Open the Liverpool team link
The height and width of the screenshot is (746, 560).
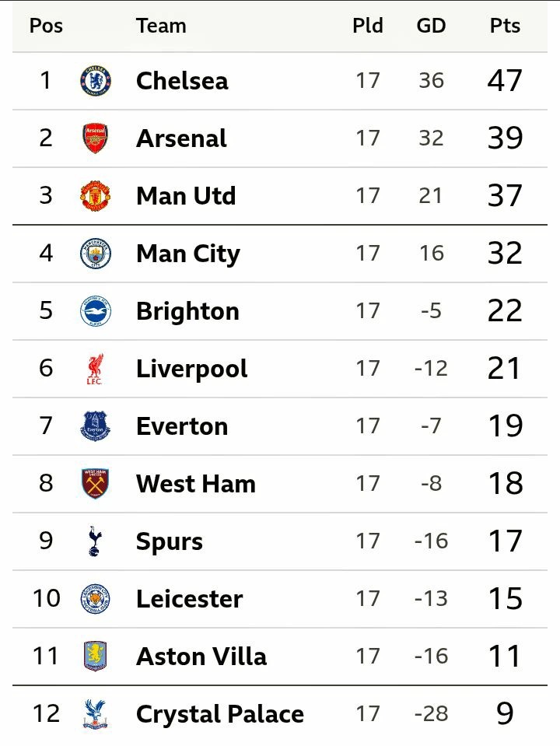tap(192, 369)
